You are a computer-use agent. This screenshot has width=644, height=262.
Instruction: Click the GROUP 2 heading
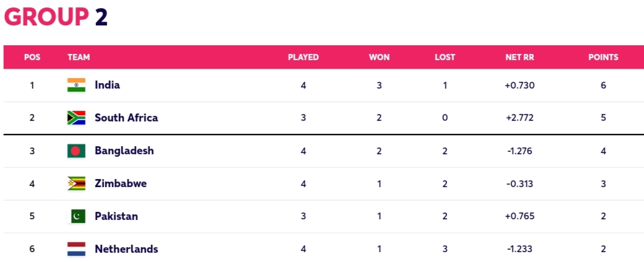(56, 17)
